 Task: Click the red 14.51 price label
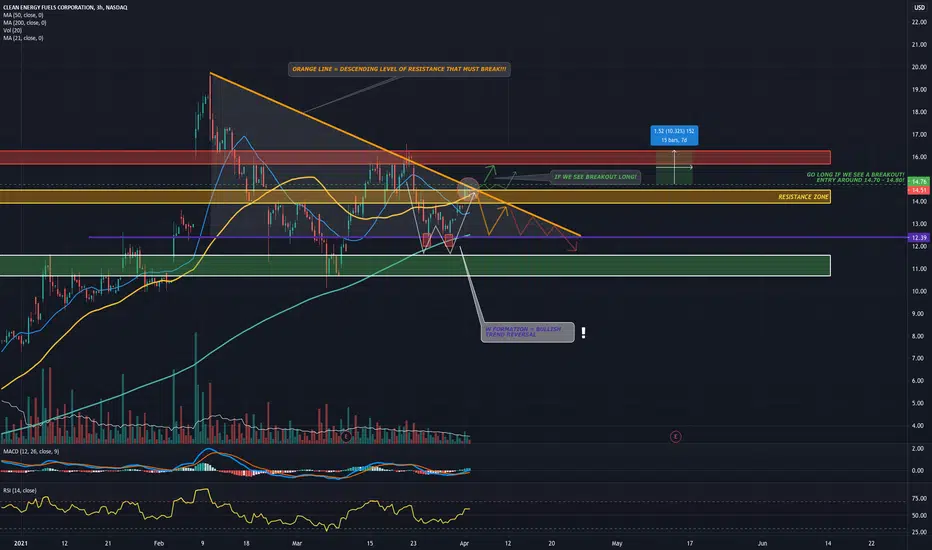pyautogui.click(x=919, y=190)
